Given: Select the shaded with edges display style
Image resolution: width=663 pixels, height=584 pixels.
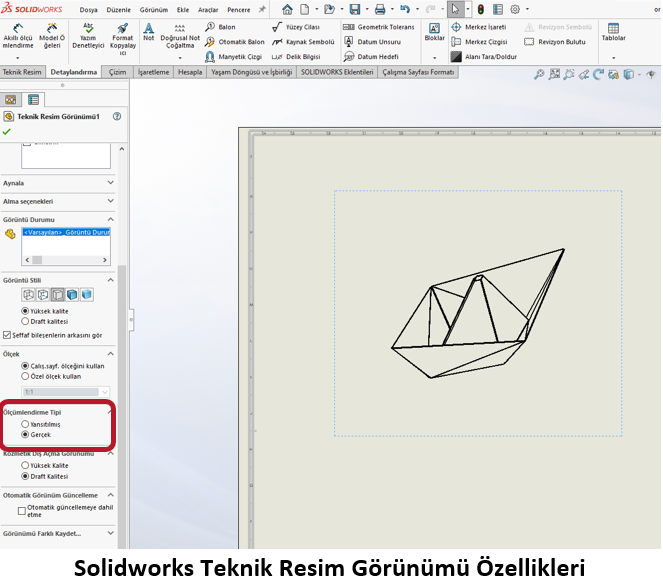Looking at the screenshot, I should pyautogui.click(x=72, y=294).
